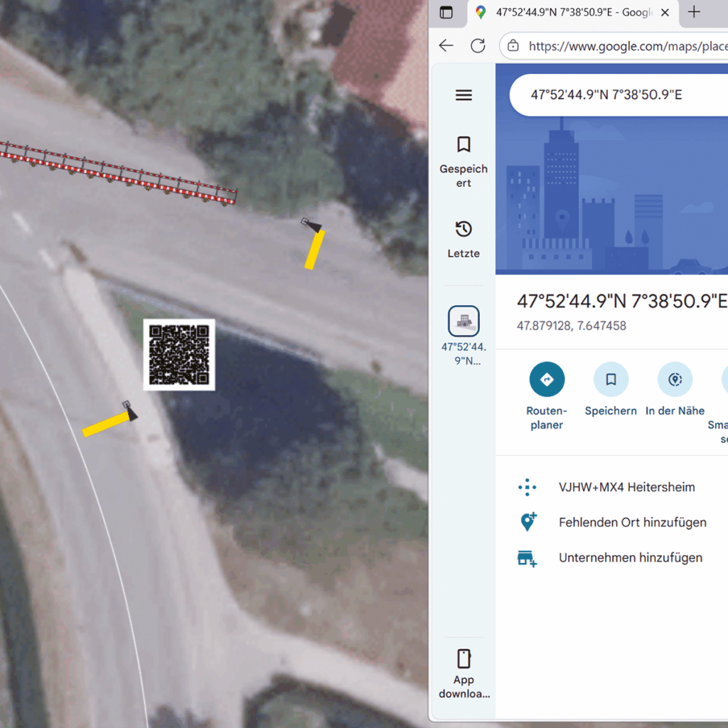Open a new browser tab
This screenshot has width=728, height=728.
point(694,12)
